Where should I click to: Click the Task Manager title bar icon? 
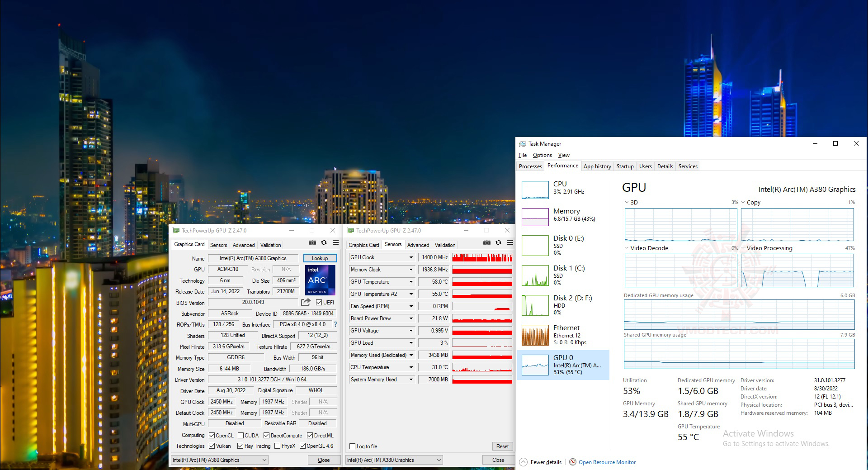click(523, 143)
